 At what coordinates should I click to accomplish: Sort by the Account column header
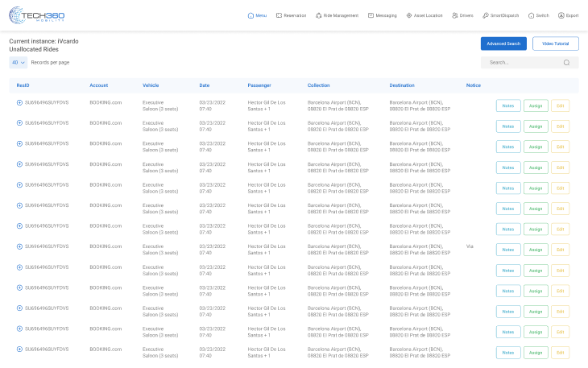click(x=98, y=85)
